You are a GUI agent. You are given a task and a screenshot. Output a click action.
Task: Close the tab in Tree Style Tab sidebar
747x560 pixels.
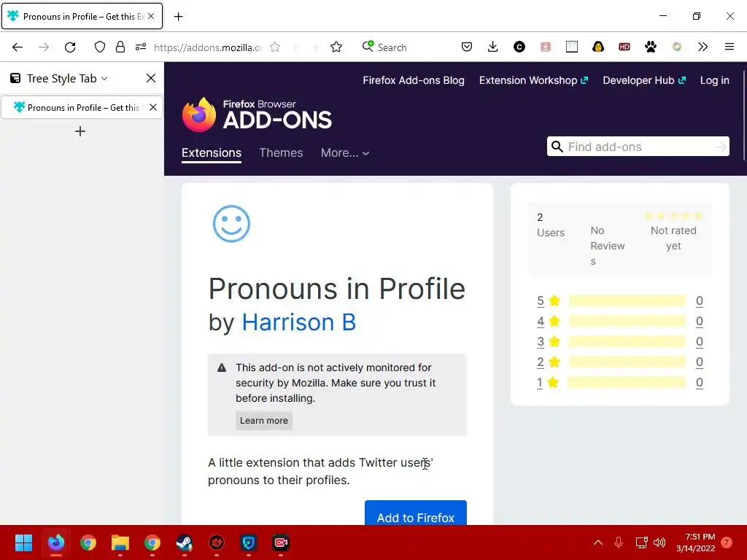tap(153, 108)
